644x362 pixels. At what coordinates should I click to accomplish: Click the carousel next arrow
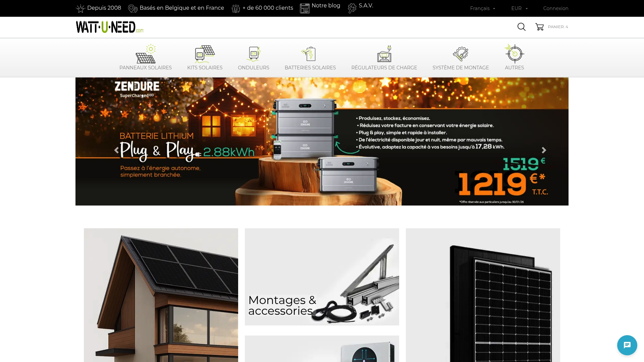click(544, 150)
